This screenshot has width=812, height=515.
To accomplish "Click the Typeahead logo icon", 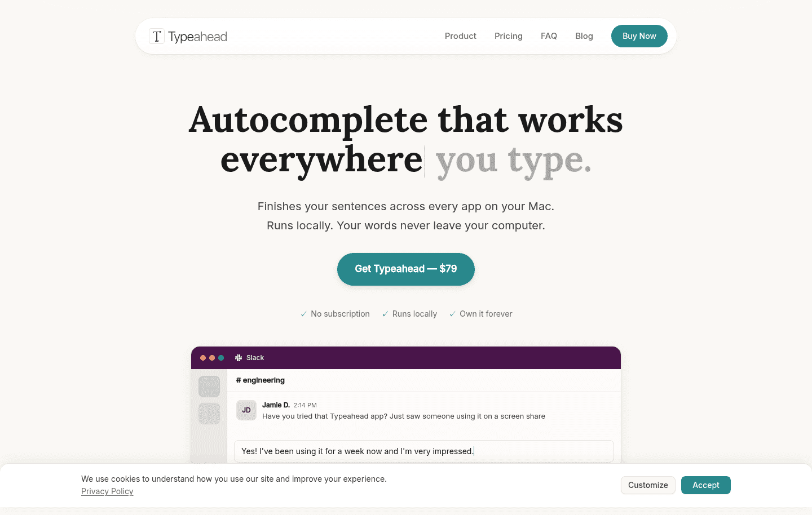I will click(157, 37).
